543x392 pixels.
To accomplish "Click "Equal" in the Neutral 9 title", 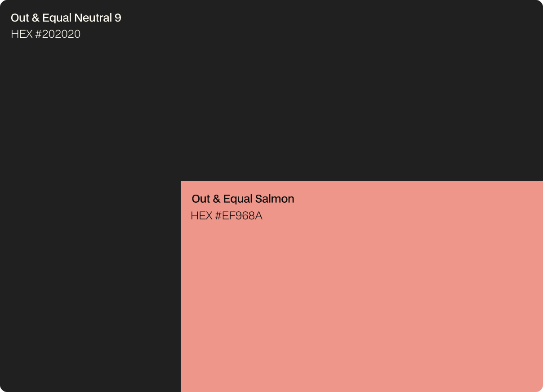I will (x=57, y=18).
